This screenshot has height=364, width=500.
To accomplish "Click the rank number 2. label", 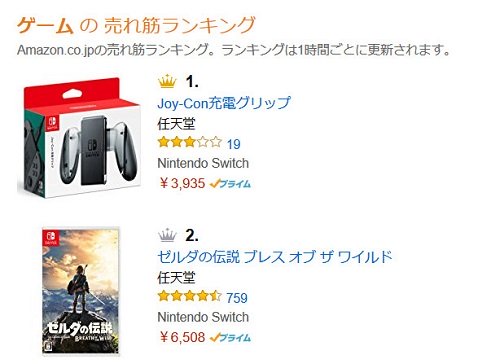I will 192,235.
